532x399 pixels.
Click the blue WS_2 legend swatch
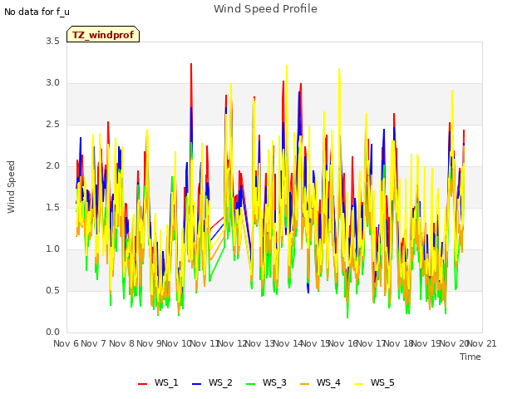click(x=196, y=384)
